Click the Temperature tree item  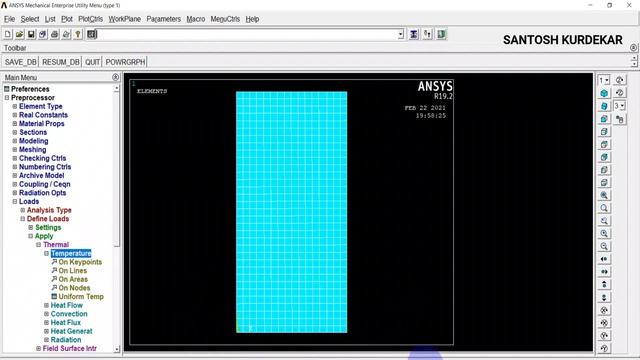tap(71, 253)
